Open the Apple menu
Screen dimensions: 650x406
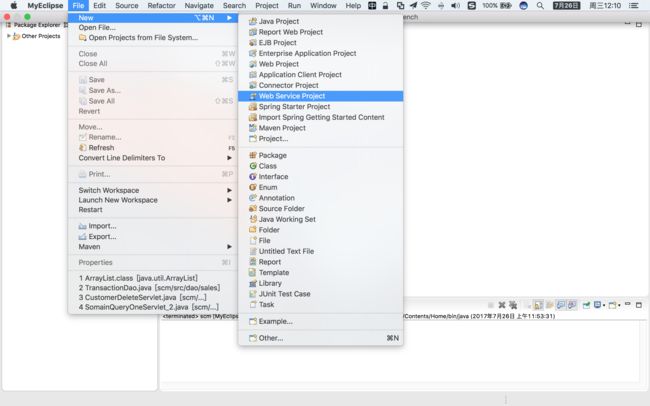(14, 5)
